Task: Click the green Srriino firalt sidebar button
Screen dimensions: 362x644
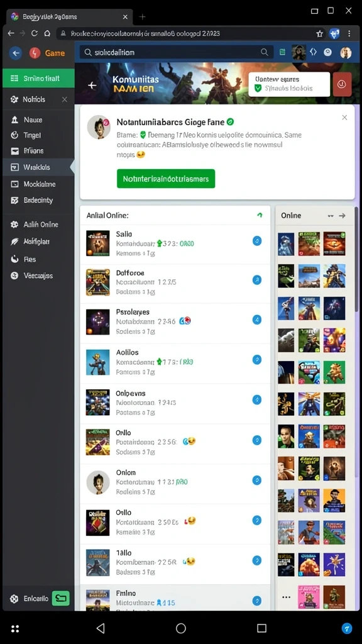Action: point(38,78)
